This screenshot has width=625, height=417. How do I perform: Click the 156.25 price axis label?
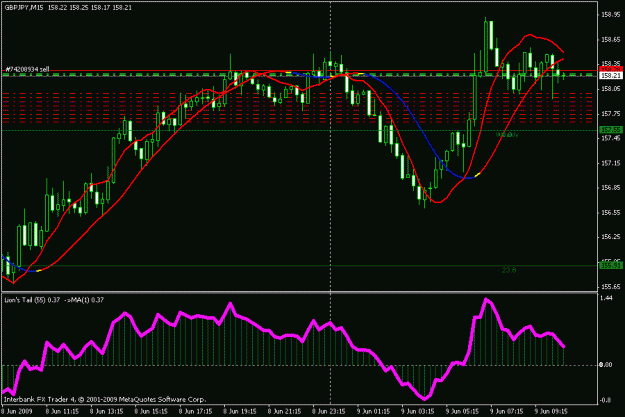(x=611, y=237)
